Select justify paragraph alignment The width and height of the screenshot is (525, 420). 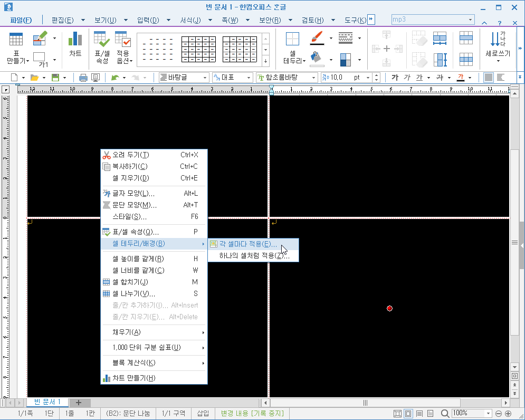pos(489,78)
